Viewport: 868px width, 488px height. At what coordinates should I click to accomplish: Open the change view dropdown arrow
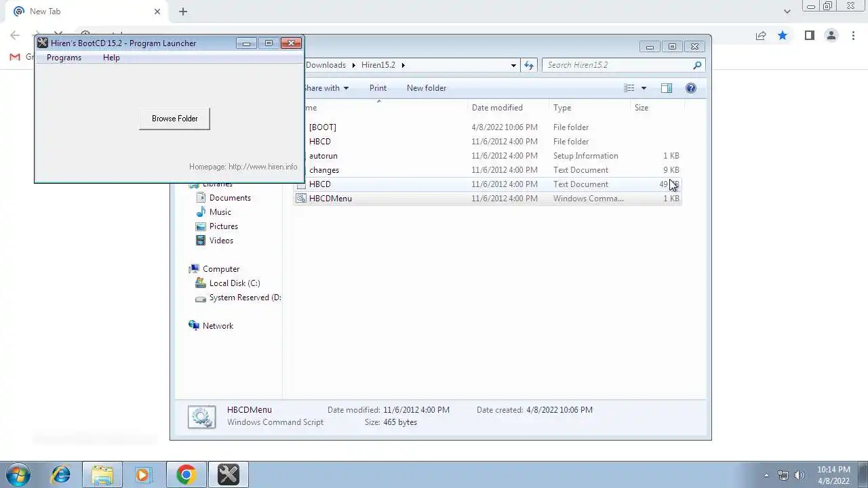[644, 88]
